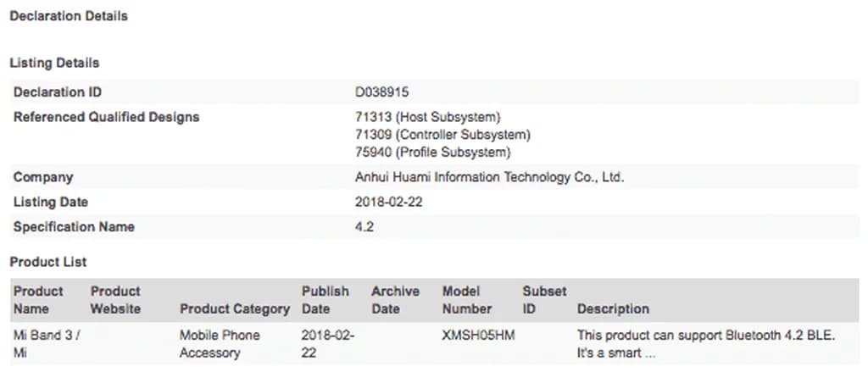Click the Model Number column header
This screenshot has width=868, height=372.
coord(466,300)
